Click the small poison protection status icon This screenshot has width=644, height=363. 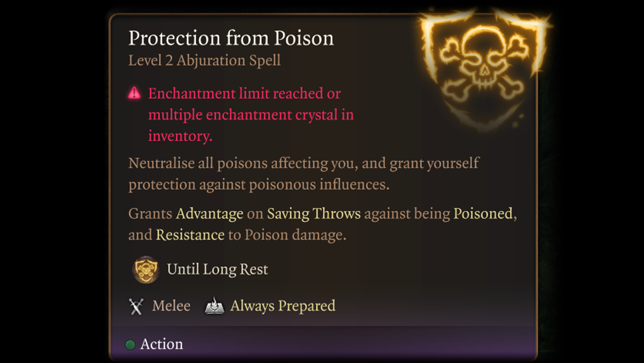146,269
